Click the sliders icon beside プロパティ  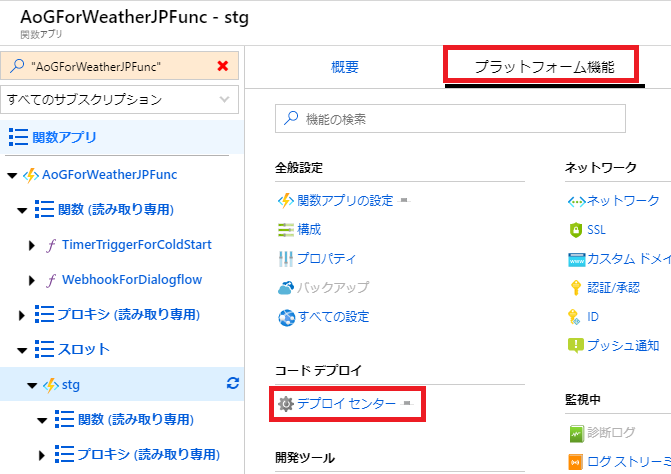point(285,259)
